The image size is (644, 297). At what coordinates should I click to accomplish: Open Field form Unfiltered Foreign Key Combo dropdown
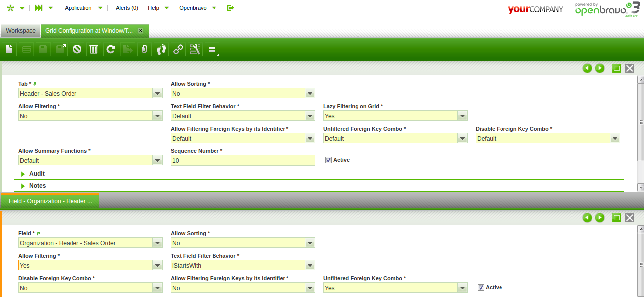(463, 288)
